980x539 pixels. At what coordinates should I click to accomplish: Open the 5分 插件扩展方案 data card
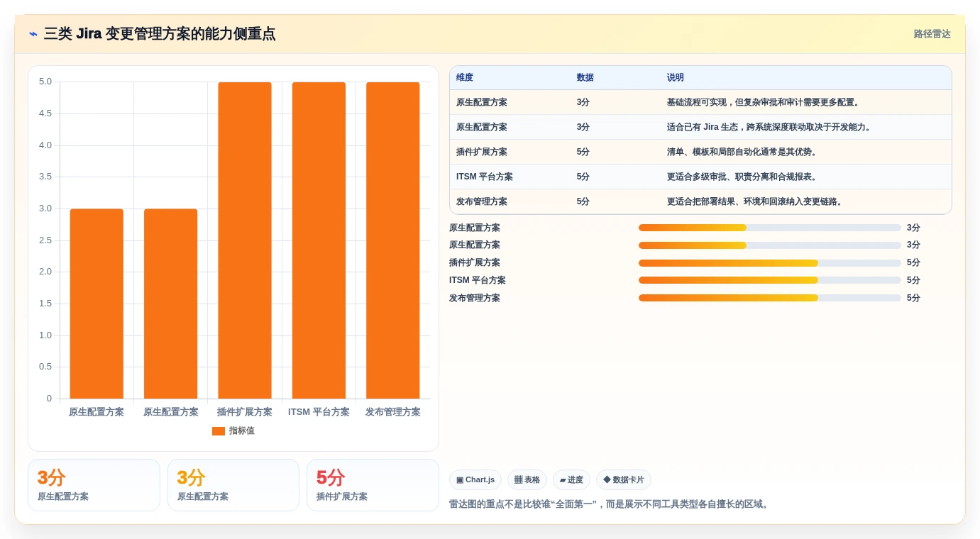coord(373,485)
